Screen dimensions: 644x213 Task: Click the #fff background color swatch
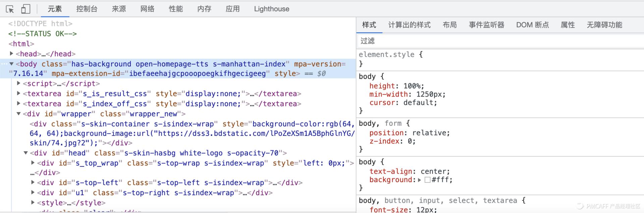[x=427, y=180]
